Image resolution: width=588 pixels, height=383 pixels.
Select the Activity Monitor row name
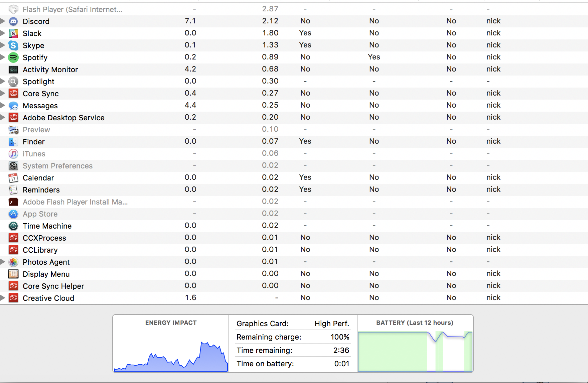[x=50, y=70]
